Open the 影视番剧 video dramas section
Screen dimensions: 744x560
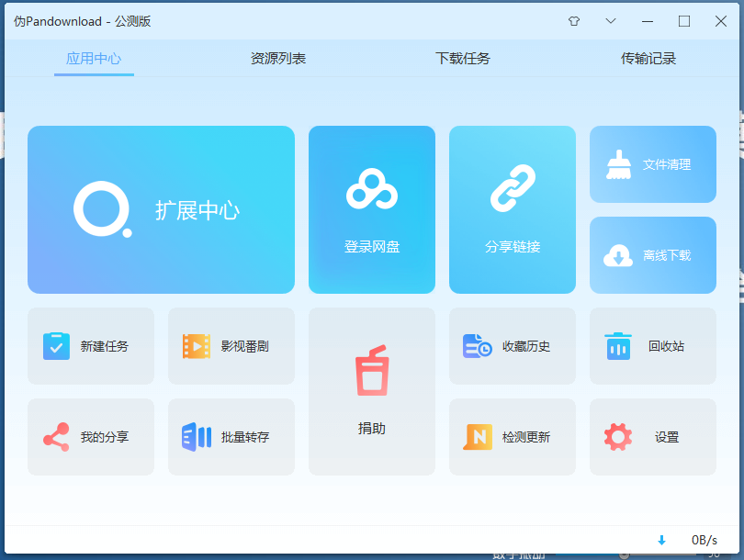(x=231, y=346)
